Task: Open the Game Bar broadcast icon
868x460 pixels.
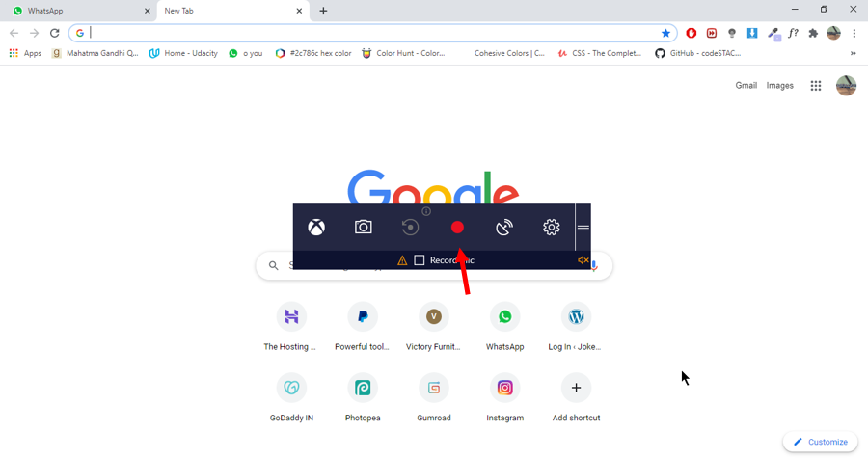Action: tap(504, 227)
